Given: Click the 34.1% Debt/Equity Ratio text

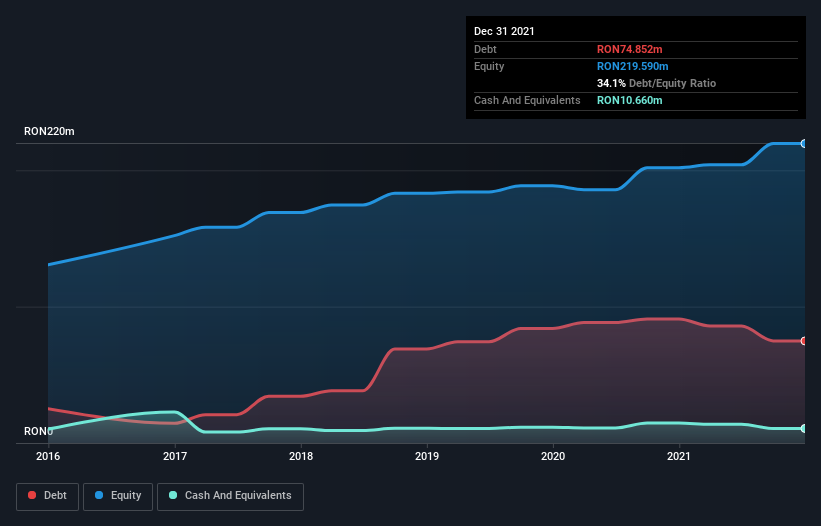Looking at the screenshot, I should (656, 83).
